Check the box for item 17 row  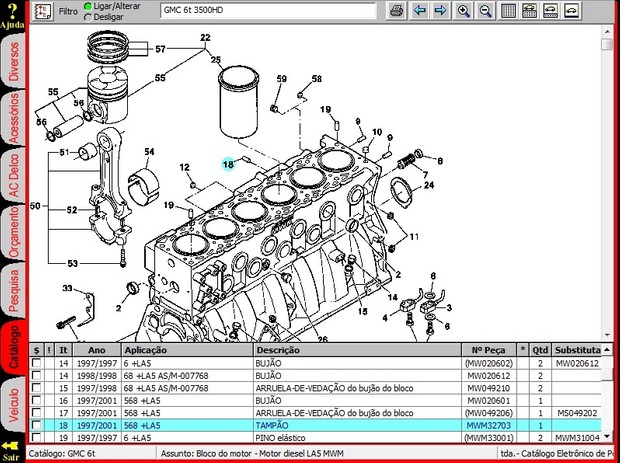36,413
